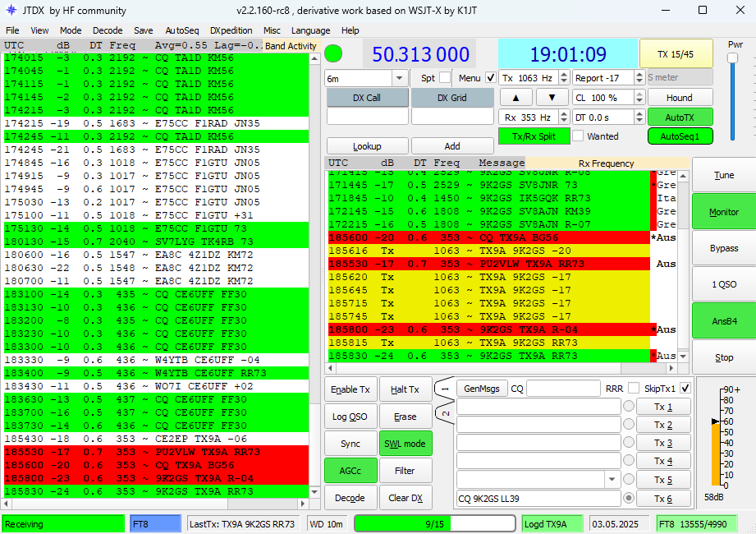Click Log QSO to record the contact
Viewport: 756px width, 534px height.
pyautogui.click(x=351, y=417)
